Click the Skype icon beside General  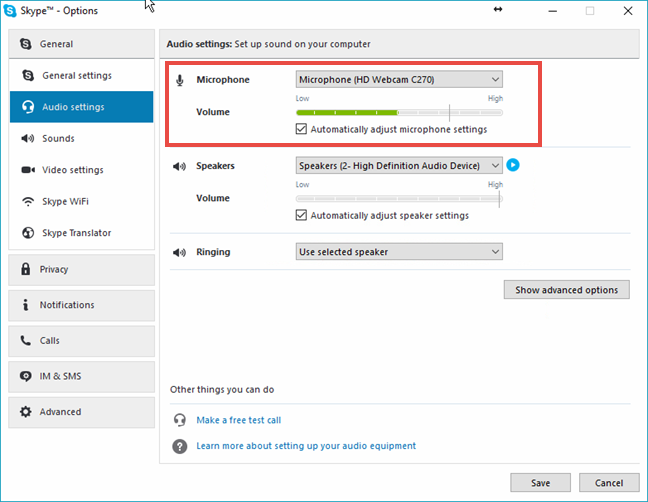[x=26, y=44]
